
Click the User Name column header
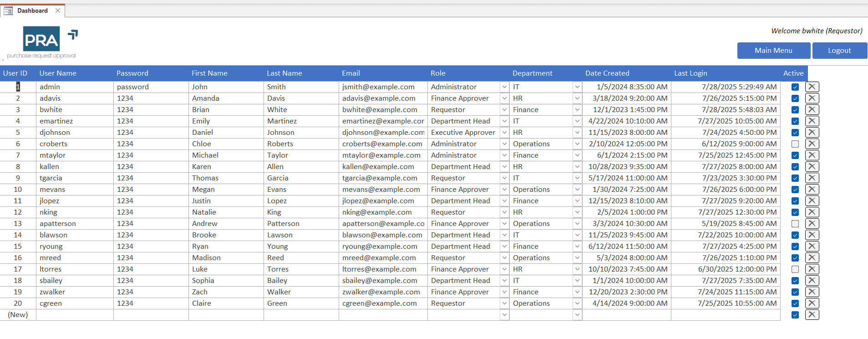point(58,73)
